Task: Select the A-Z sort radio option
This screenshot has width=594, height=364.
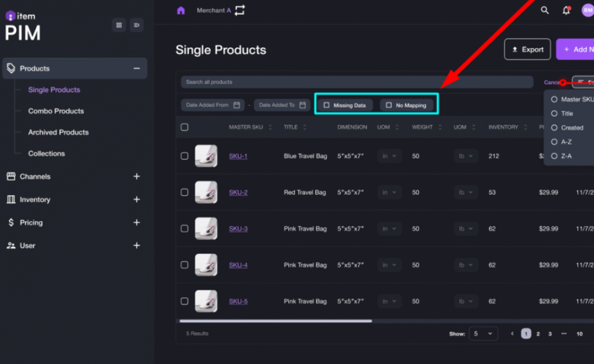Action: (x=554, y=142)
